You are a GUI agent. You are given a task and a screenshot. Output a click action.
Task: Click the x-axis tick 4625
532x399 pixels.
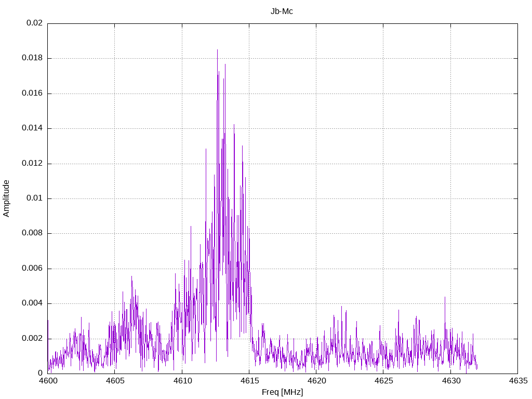(384, 381)
